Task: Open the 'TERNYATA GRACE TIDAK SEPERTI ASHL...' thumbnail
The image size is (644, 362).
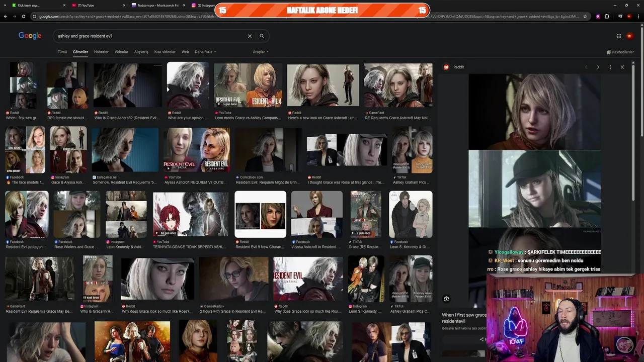Action: (190, 214)
